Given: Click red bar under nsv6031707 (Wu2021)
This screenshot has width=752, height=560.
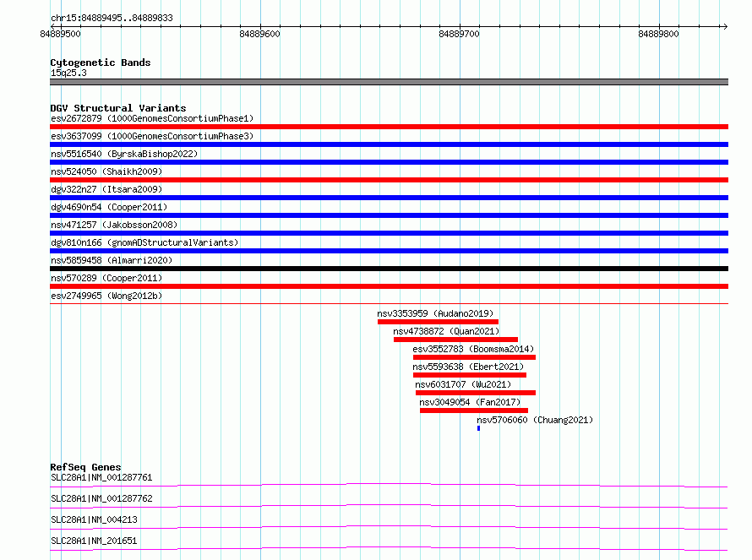Looking at the screenshot, I should coord(475,393).
